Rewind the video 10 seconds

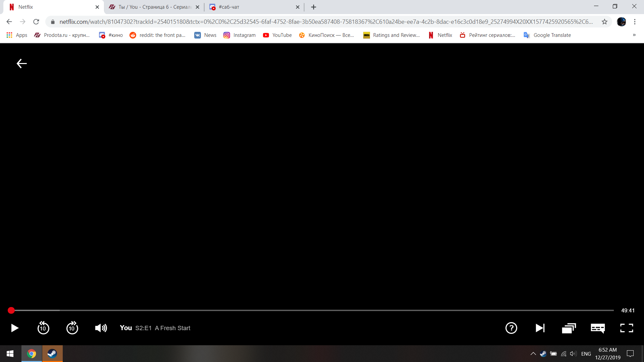[43, 328]
